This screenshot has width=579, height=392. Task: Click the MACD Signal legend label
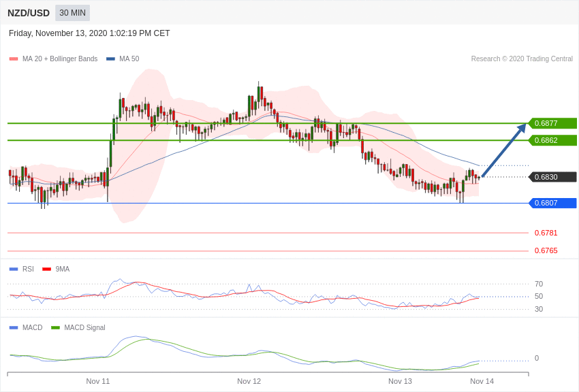(x=84, y=327)
